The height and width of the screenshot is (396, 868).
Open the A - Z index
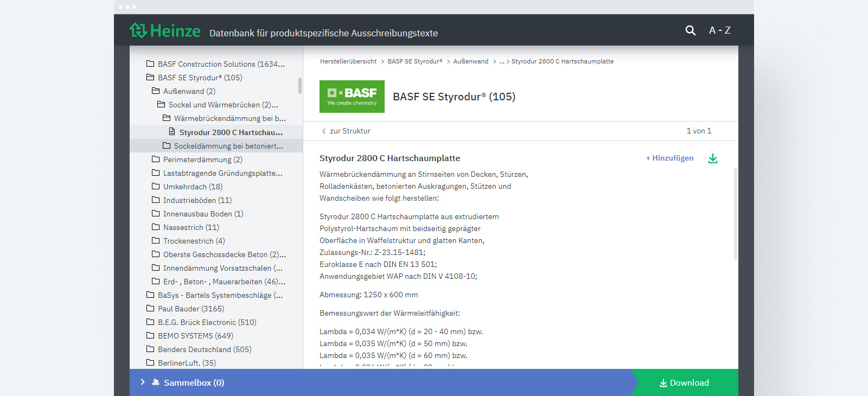pyautogui.click(x=720, y=30)
